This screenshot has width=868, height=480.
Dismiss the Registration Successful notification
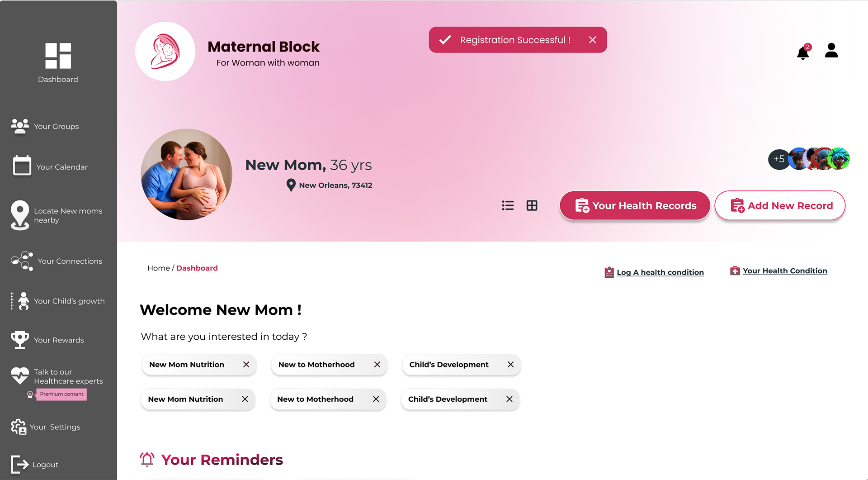[x=592, y=40]
